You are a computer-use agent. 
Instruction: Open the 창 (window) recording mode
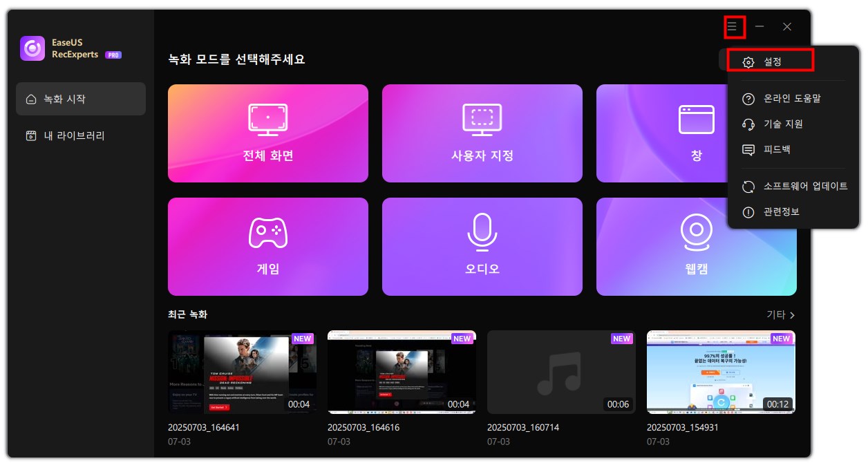(x=695, y=133)
